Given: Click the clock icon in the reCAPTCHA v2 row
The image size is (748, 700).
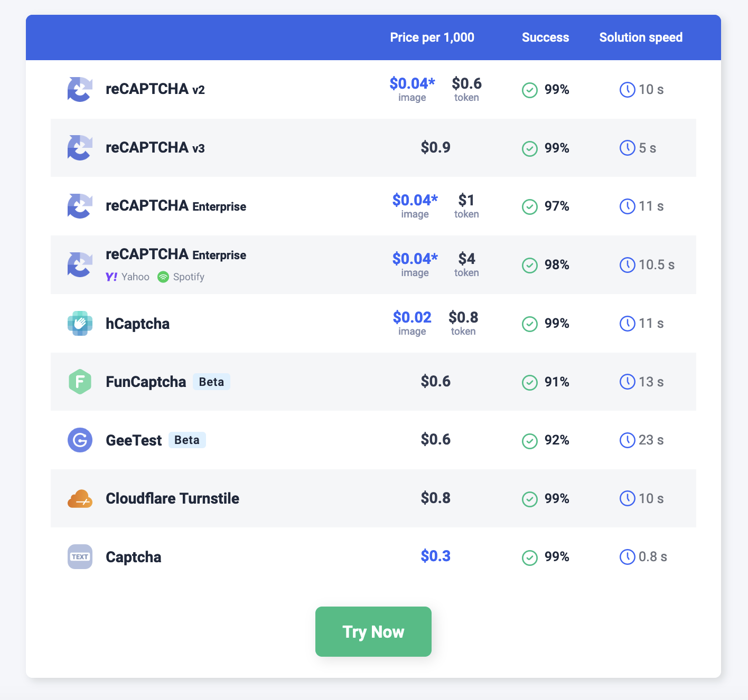Looking at the screenshot, I should [627, 90].
